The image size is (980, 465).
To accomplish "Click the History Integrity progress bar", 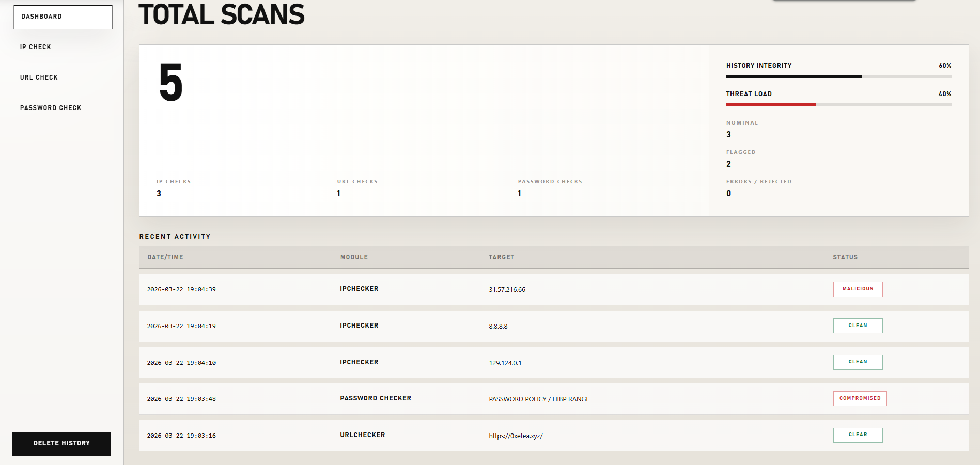I will [x=838, y=76].
